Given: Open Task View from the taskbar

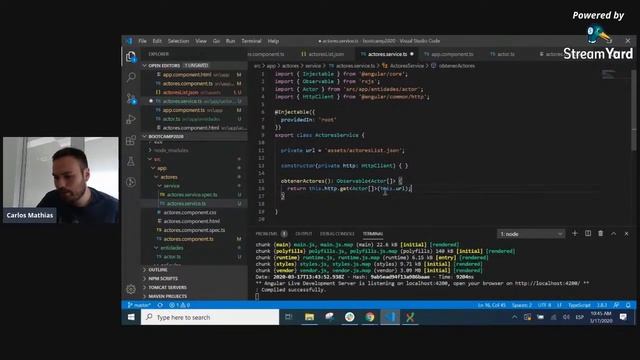Looking at the screenshot, I should coord(289,317).
